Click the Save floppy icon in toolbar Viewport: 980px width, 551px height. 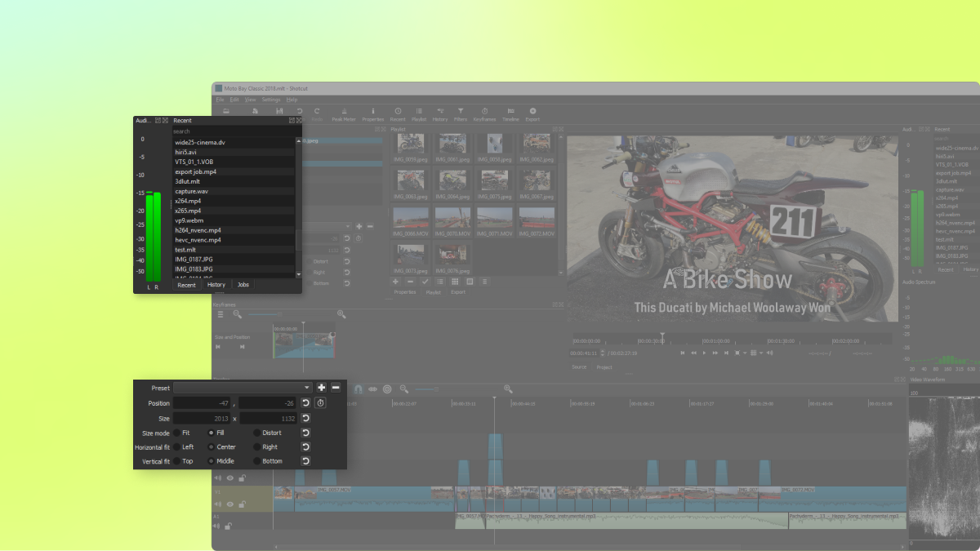[x=279, y=111]
